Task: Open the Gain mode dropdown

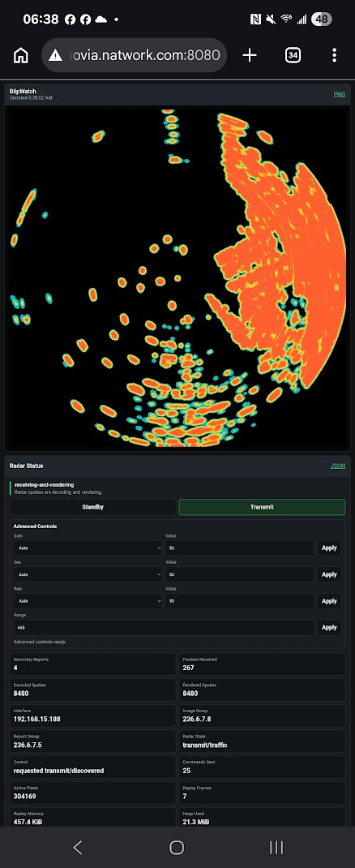Action: coord(88,548)
